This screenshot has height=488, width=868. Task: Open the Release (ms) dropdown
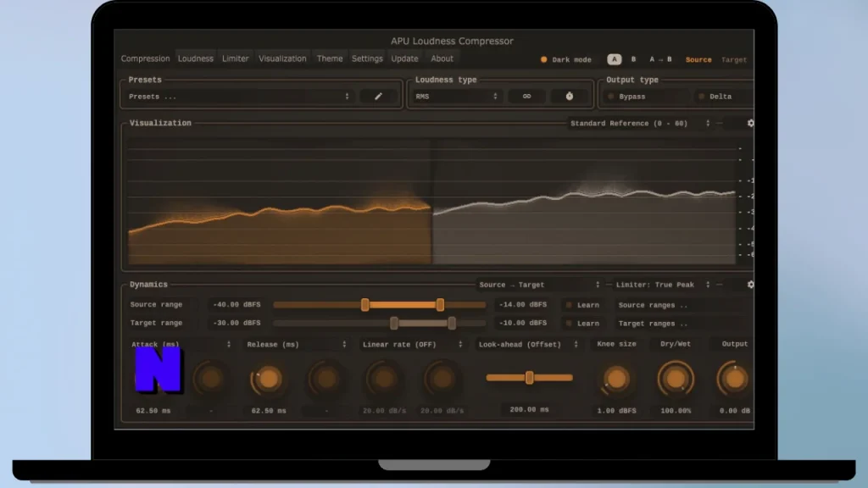(x=297, y=344)
